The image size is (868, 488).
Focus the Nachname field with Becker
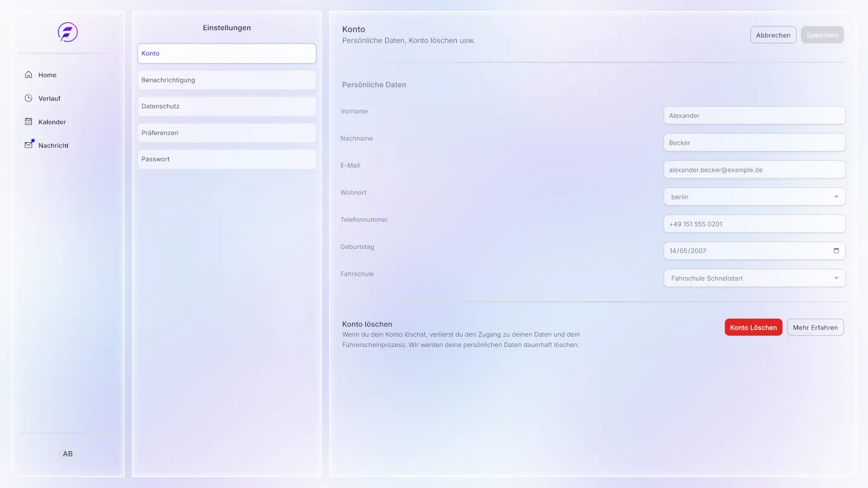pyautogui.click(x=755, y=143)
